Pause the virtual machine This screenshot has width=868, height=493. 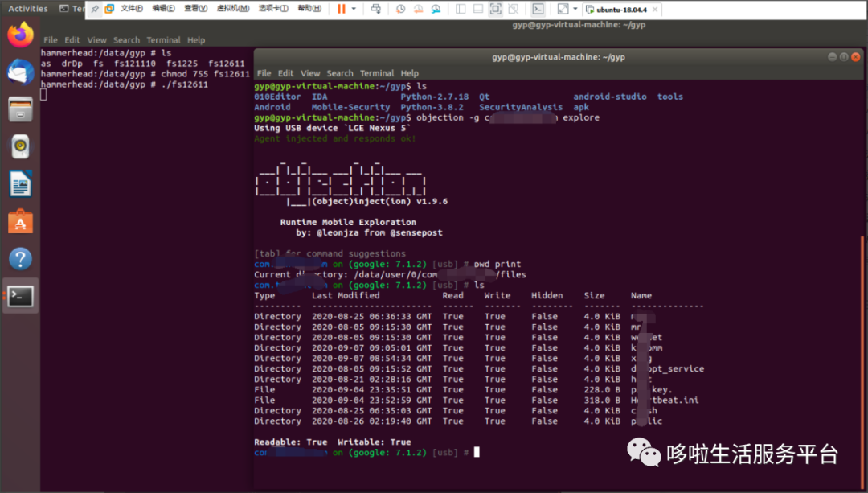pyautogui.click(x=341, y=9)
